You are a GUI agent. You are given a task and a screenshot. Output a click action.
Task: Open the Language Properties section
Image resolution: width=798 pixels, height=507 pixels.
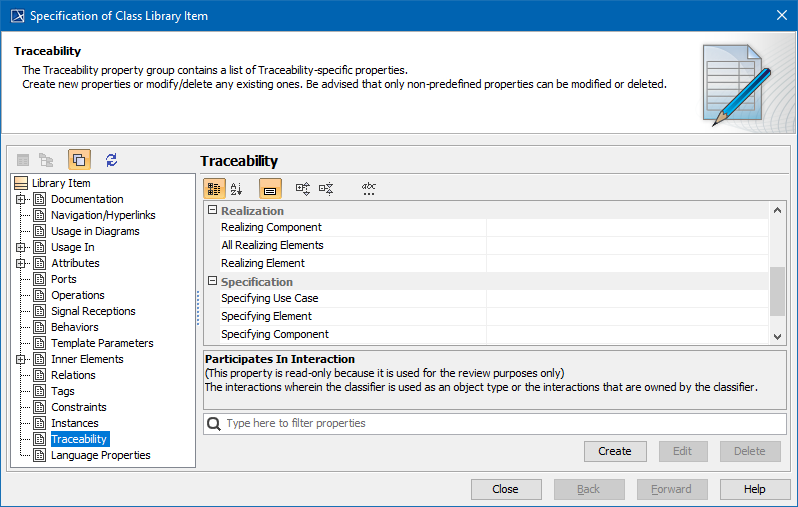pos(100,455)
